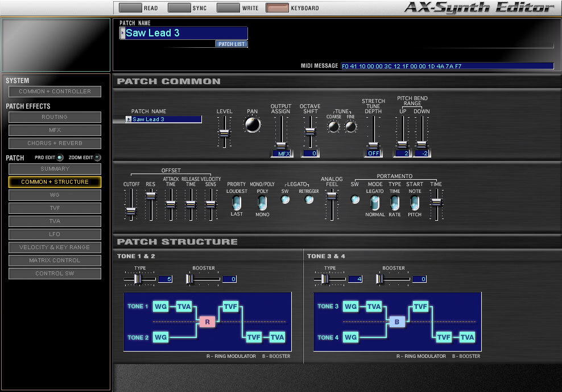Click the Level slider handle
Viewport: 562px width, 392px height.
pos(224,133)
